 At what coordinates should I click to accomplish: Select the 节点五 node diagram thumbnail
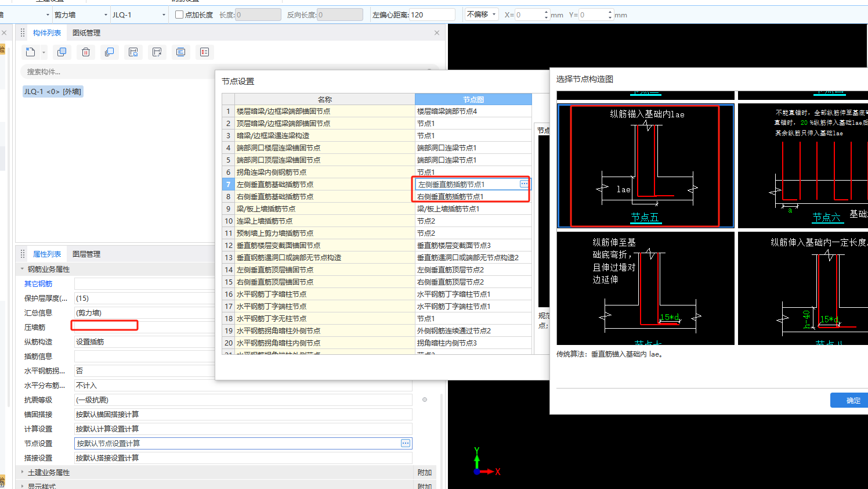(x=645, y=166)
